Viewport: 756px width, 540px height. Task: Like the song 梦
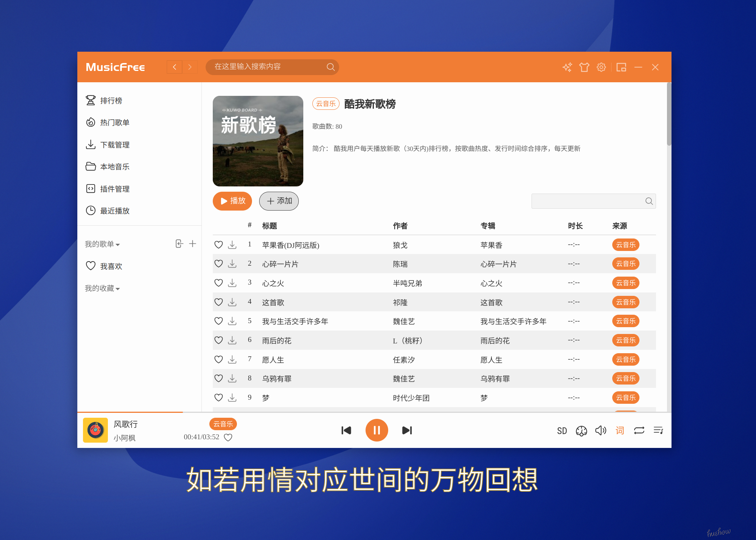pos(218,397)
